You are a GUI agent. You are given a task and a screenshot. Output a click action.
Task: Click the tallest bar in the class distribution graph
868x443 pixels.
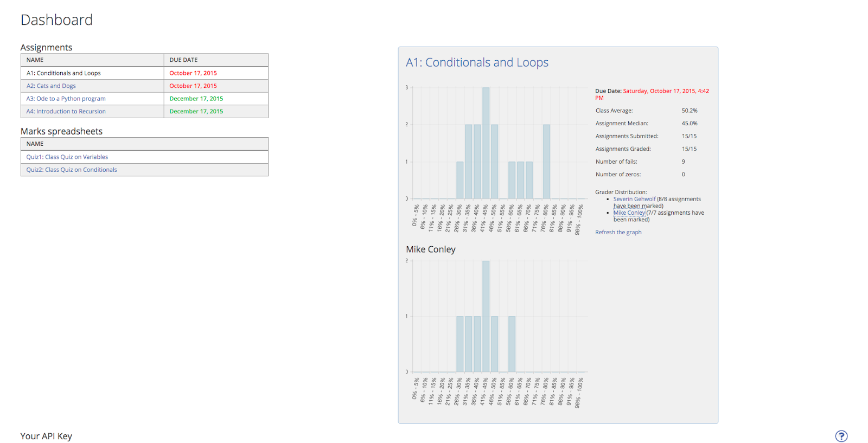click(486, 143)
